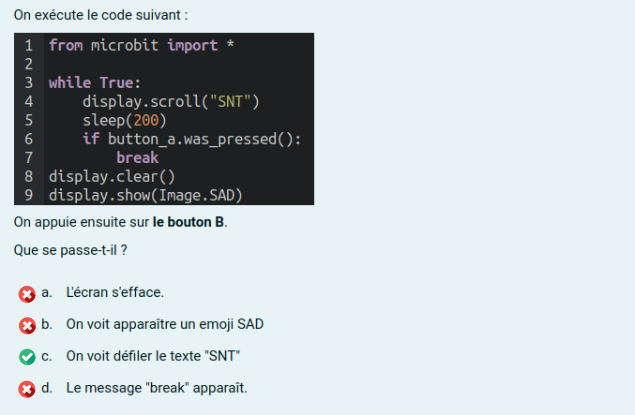Image resolution: width=635 pixels, height=415 pixels.
Task: Click the sleep(200) code line
Action: pos(124,120)
